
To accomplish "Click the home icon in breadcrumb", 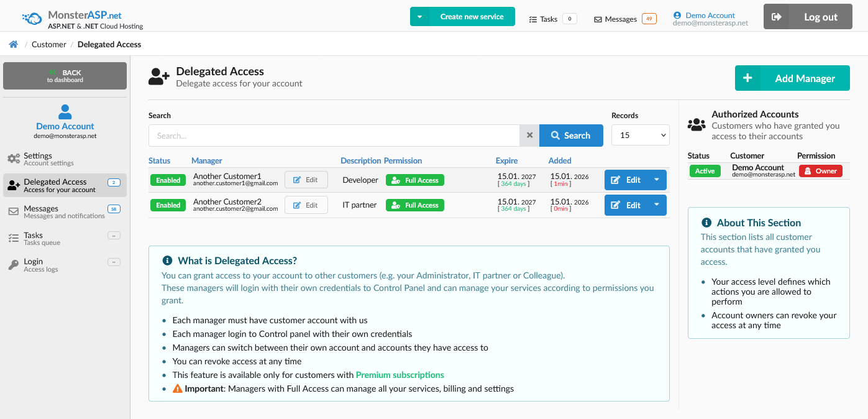I will 13,44.
